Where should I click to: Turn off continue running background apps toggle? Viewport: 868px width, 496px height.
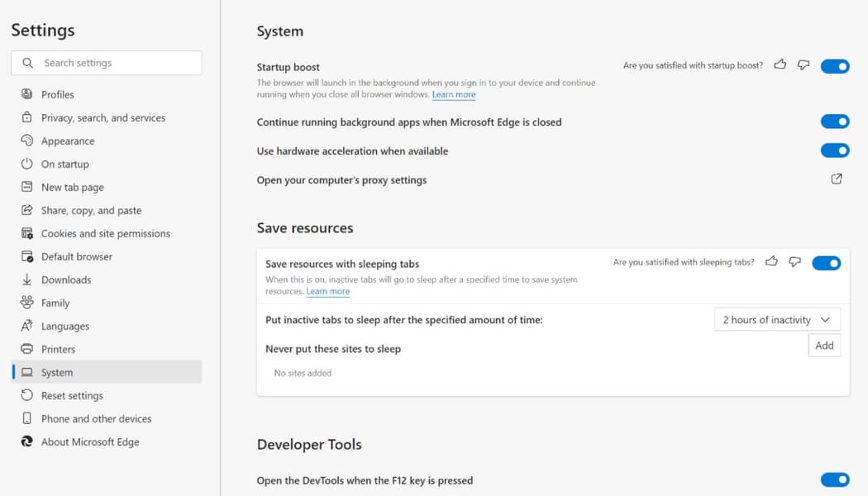tap(835, 122)
